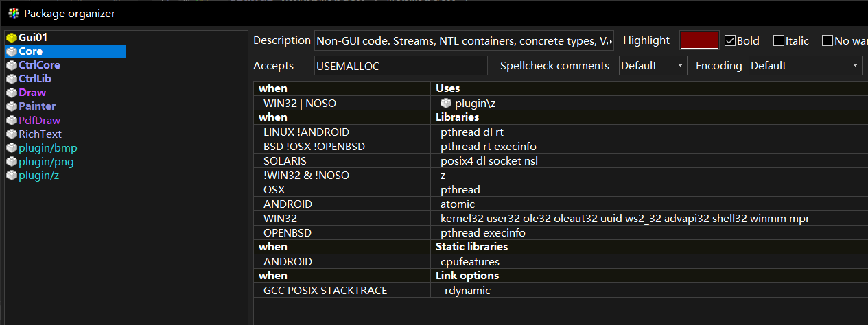This screenshot has height=325, width=868.
Task: Click the plugin/png package icon
Action: click(x=11, y=162)
